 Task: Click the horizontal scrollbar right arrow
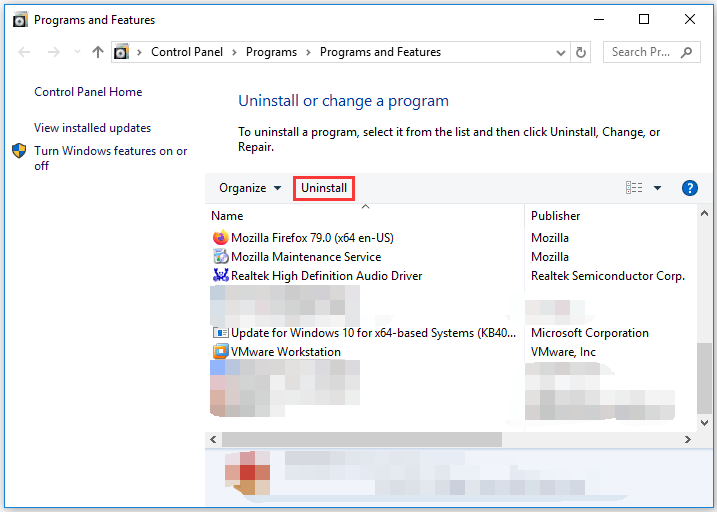[x=688, y=439]
